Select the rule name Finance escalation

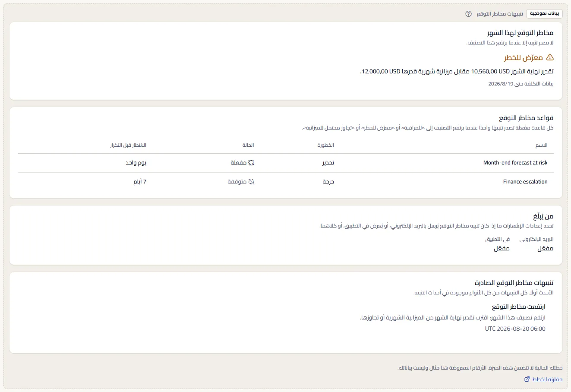525,182
